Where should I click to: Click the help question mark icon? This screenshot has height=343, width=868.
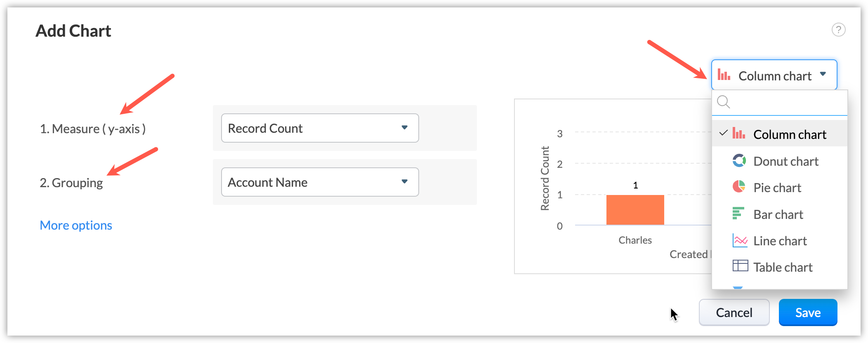(838, 30)
